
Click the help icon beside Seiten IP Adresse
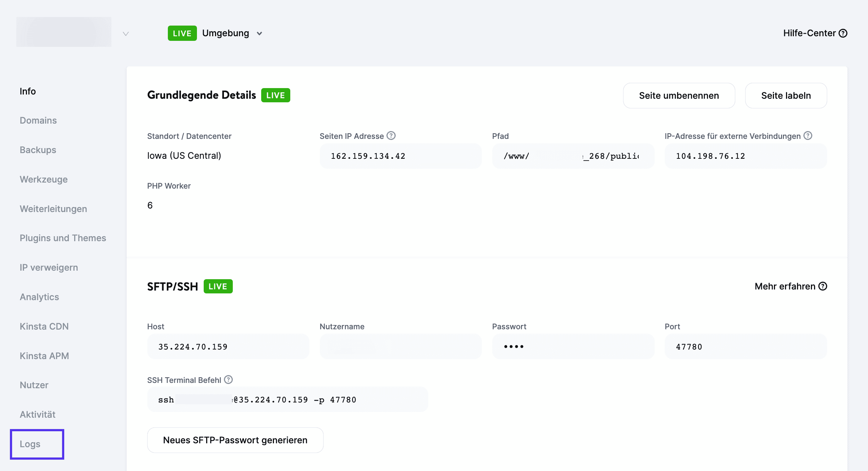pos(391,135)
